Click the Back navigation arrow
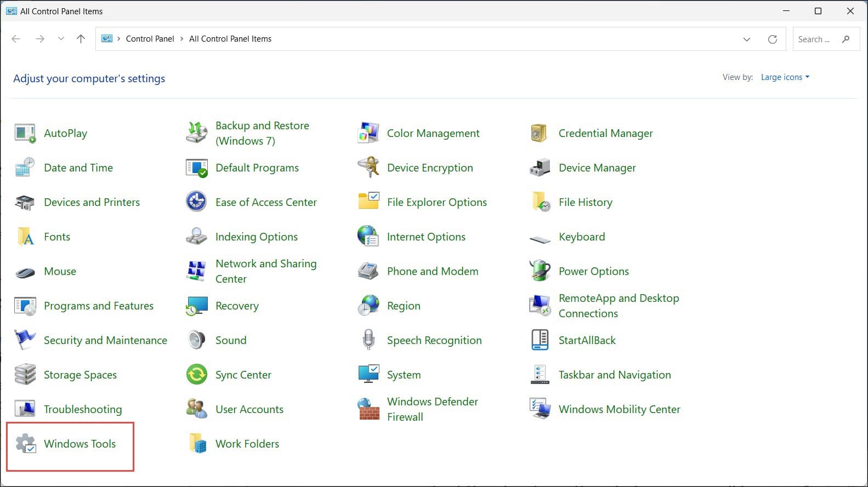Image resolution: width=868 pixels, height=487 pixels. [16, 39]
